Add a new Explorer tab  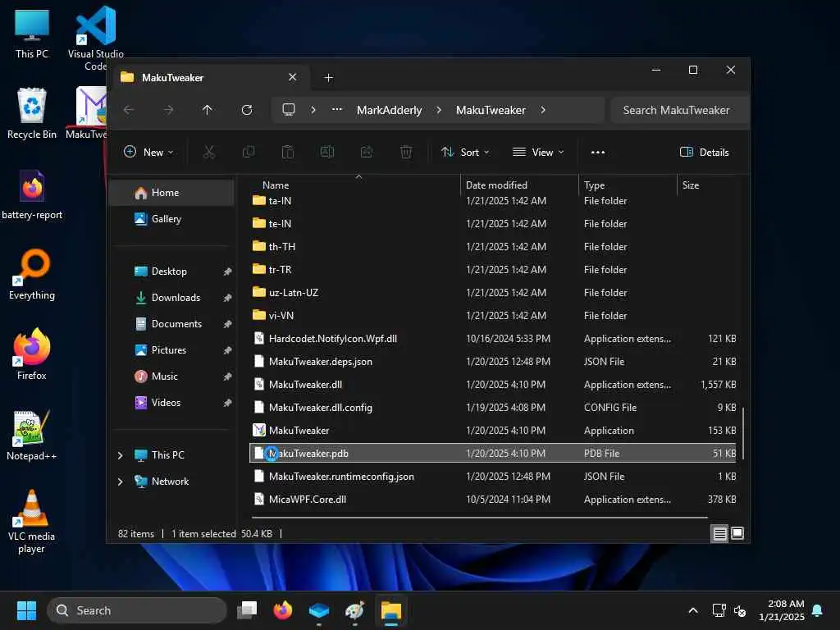328,78
